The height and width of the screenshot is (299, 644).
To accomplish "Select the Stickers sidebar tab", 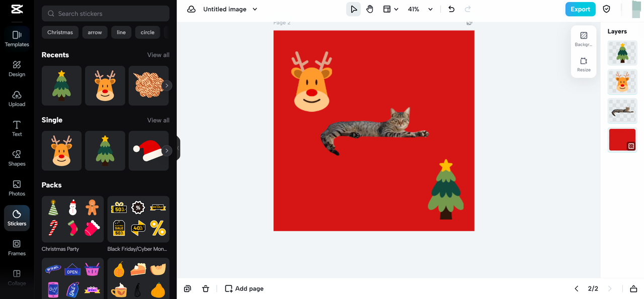I will 17,218.
